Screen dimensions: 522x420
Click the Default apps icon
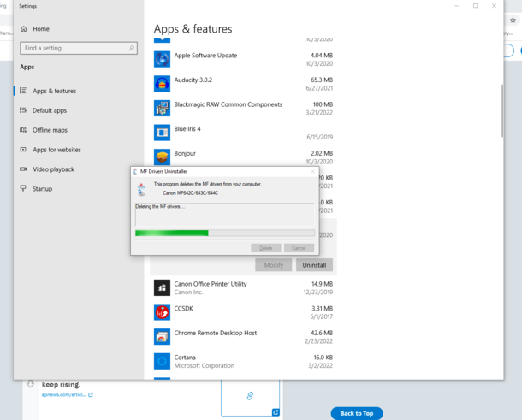[x=23, y=110]
